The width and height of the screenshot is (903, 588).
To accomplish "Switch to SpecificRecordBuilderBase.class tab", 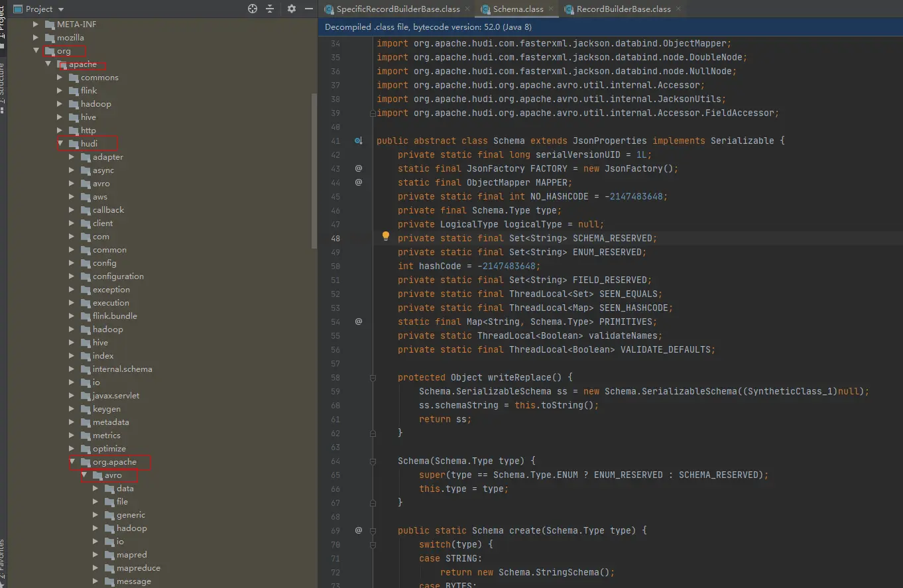I will point(398,9).
